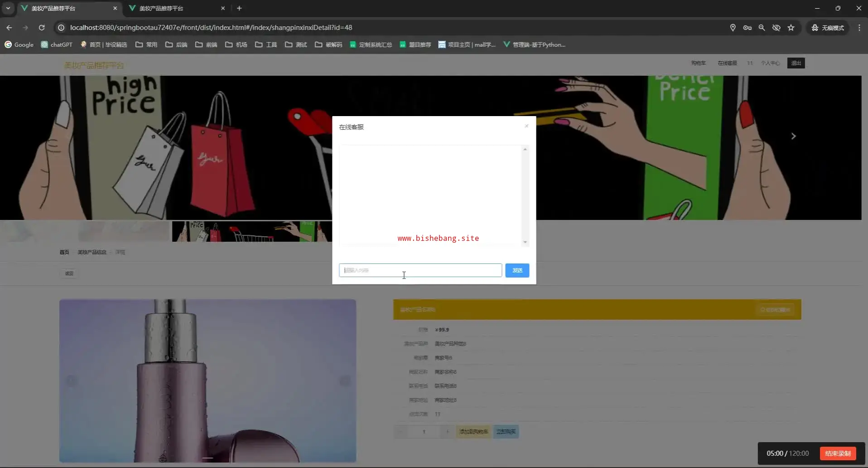This screenshot has width=868, height=468.
Task: Click the third-party cookies blocked eye icon
Action: [x=776, y=28]
